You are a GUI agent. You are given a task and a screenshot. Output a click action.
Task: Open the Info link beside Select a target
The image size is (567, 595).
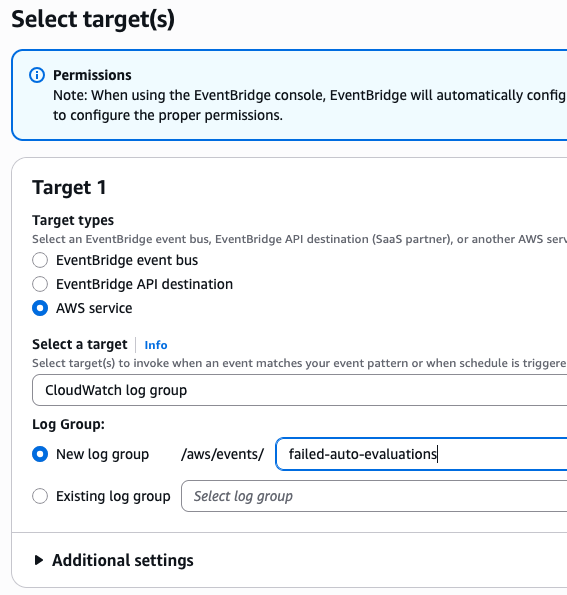[156, 345]
